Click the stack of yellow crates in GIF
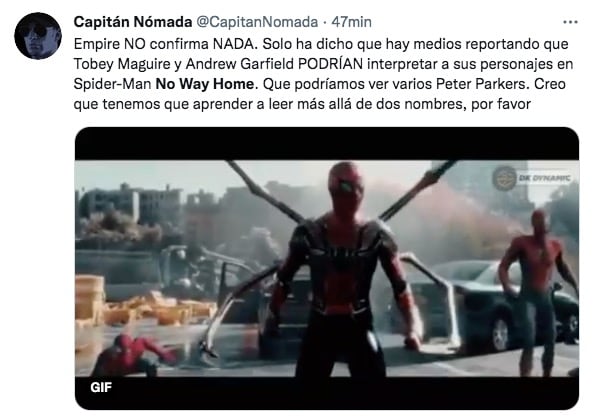Screen dimensions: 595x418 click(90, 300)
